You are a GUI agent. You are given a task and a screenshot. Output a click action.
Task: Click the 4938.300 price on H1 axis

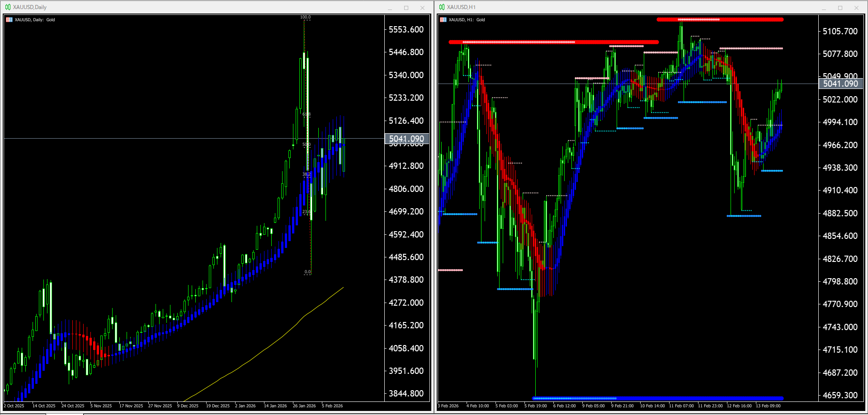pyautogui.click(x=840, y=168)
